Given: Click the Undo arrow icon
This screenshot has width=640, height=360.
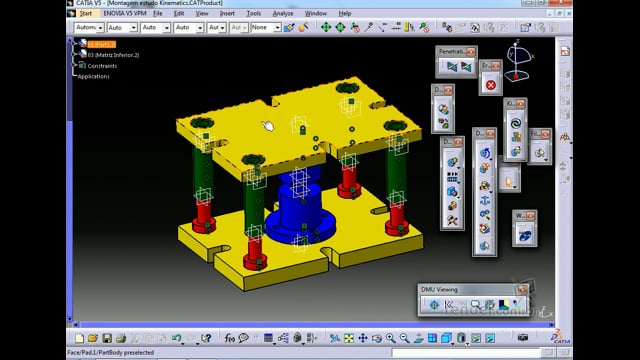Looking at the screenshot, I should [x=176, y=338].
